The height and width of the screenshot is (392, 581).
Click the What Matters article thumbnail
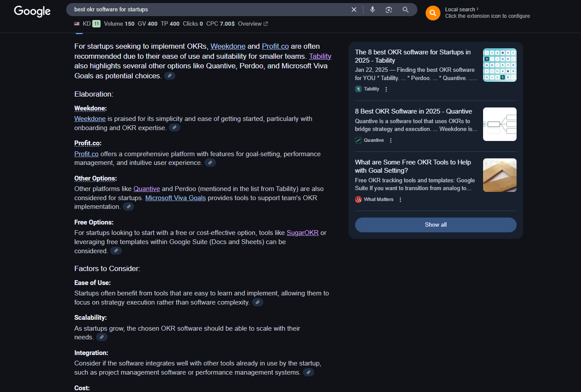coord(500,175)
